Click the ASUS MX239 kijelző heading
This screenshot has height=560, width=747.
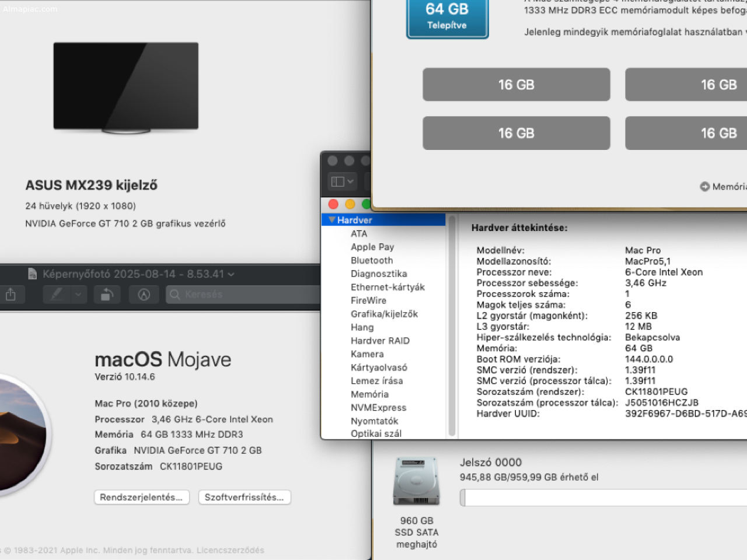pyautogui.click(x=91, y=185)
